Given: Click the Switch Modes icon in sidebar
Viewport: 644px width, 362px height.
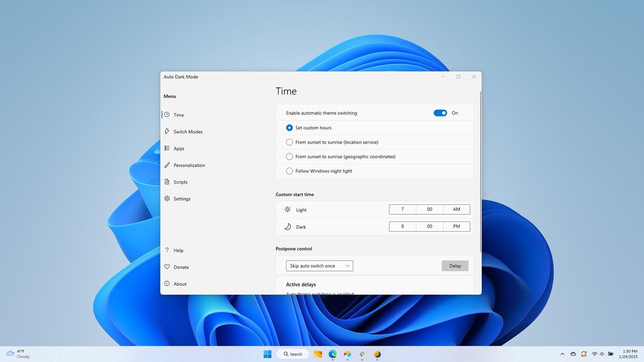Looking at the screenshot, I should (167, 131).
